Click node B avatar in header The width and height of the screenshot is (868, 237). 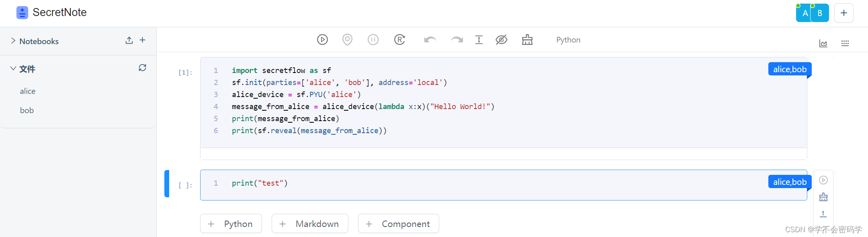[820, 13]
